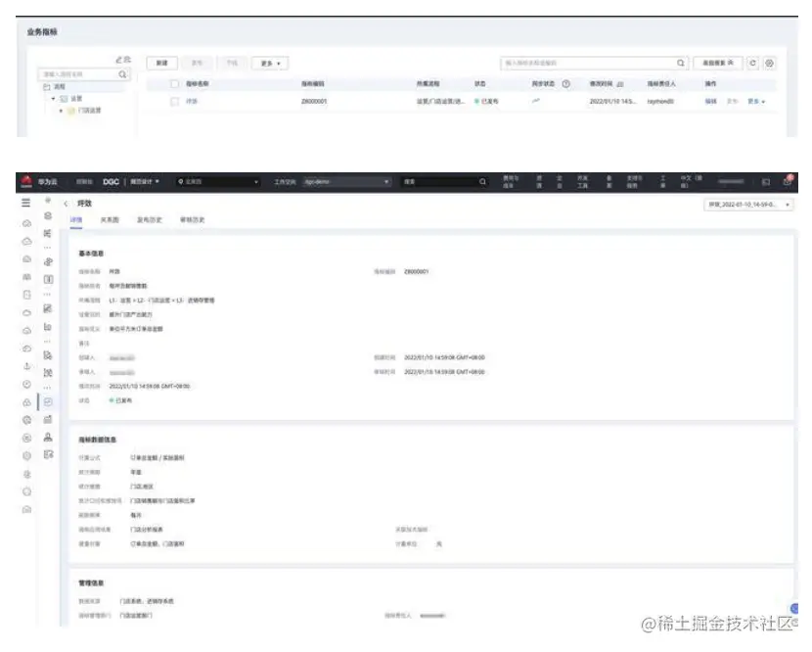Viewport: 812px width, 652px height.
Task: Click the sort icon beside 修改时间 column
Action: 620,84
